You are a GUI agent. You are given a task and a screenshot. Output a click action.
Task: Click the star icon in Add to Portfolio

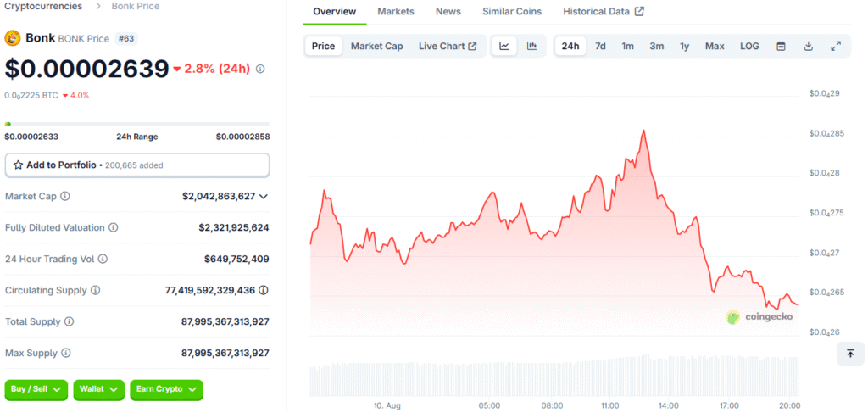19,165
